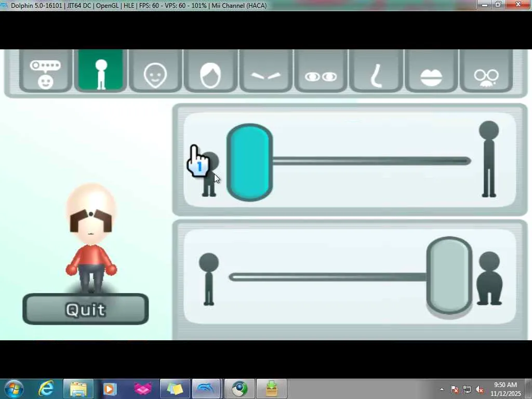Open the mouth/lips tab
The height and width of the screenshot is (399, 532).
click(431, 71)
